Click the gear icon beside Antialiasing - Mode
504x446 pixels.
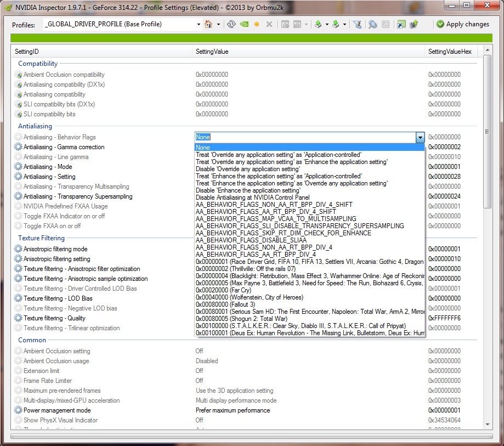18,167
